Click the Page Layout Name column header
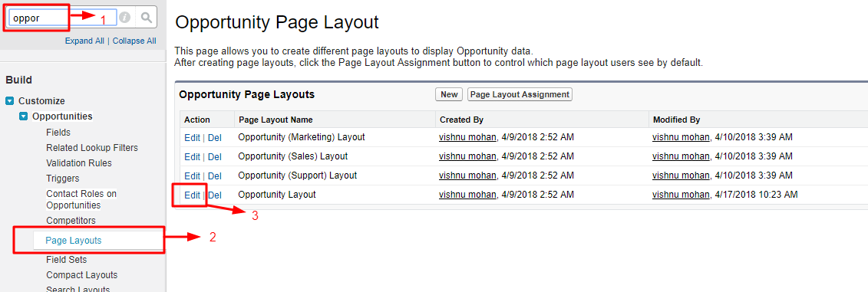This screenshot has width=868, height=292. pyautogui.click(x=275, y=120)
